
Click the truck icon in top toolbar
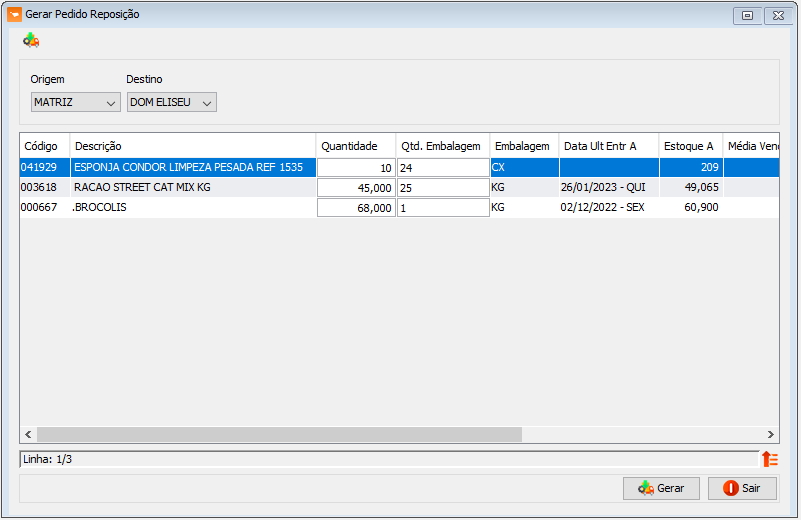(31, 40)
